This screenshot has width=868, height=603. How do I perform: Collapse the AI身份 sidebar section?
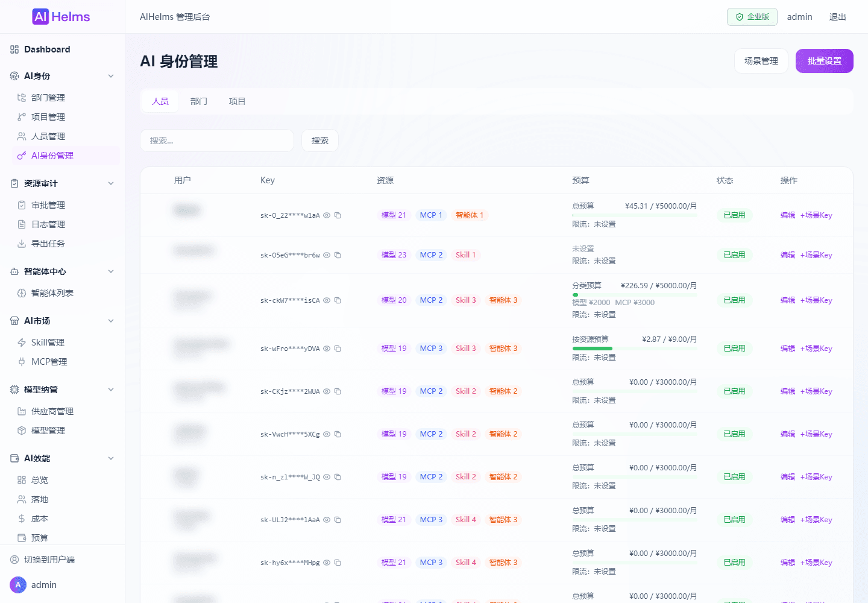111,76
